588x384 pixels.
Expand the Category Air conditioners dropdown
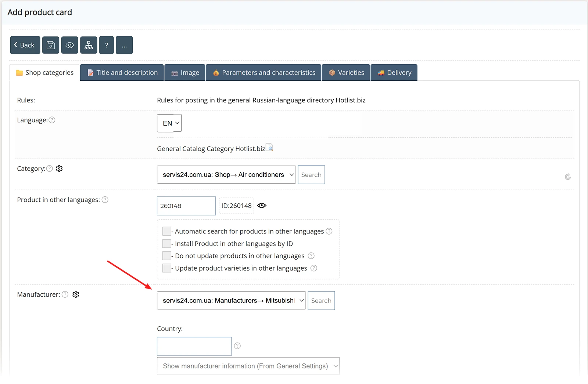pyautogui.click(x=226, y=175)
